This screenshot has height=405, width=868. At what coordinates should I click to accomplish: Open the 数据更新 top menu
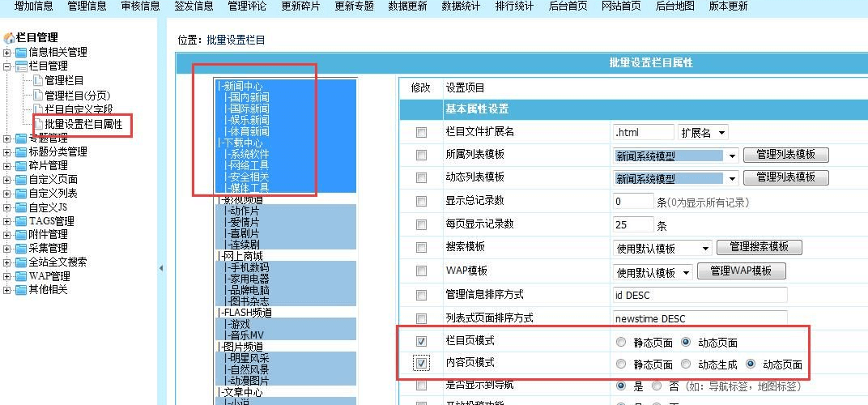[407, 6]
